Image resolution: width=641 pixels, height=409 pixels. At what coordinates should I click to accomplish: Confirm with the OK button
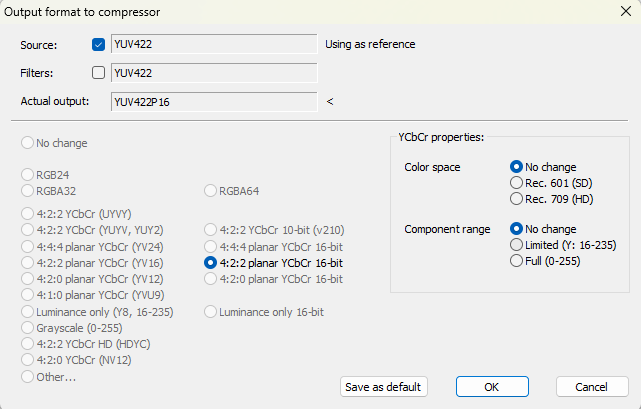click(x=492, y=386)
